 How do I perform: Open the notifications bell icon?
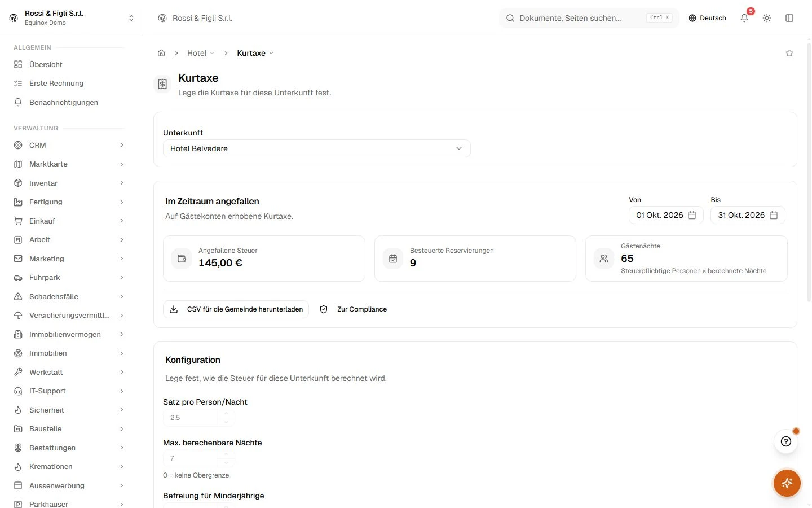coord(744,18)
